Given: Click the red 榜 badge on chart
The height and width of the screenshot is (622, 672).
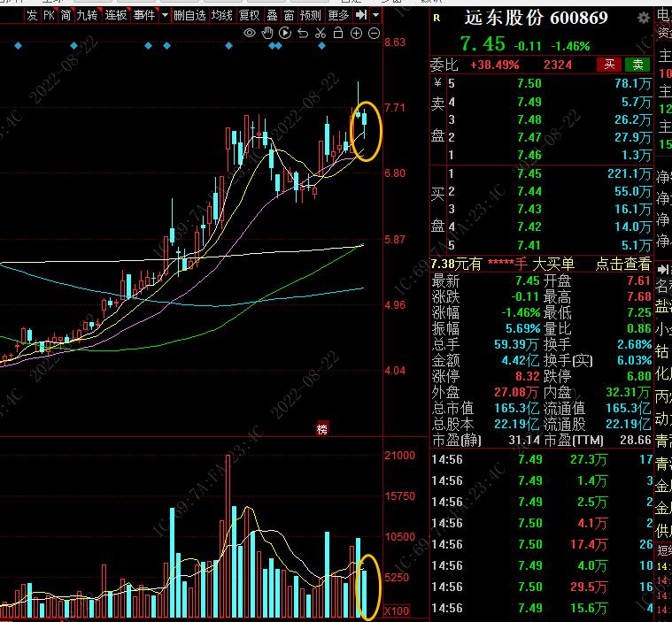Looking at the screenshot, I should click(322, 429).
